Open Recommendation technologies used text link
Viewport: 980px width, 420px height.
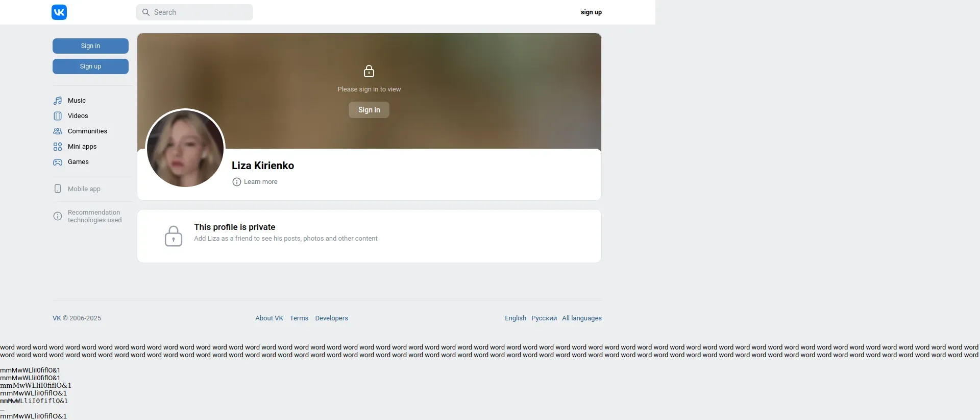pyautogui.click(x=94, y=216)
